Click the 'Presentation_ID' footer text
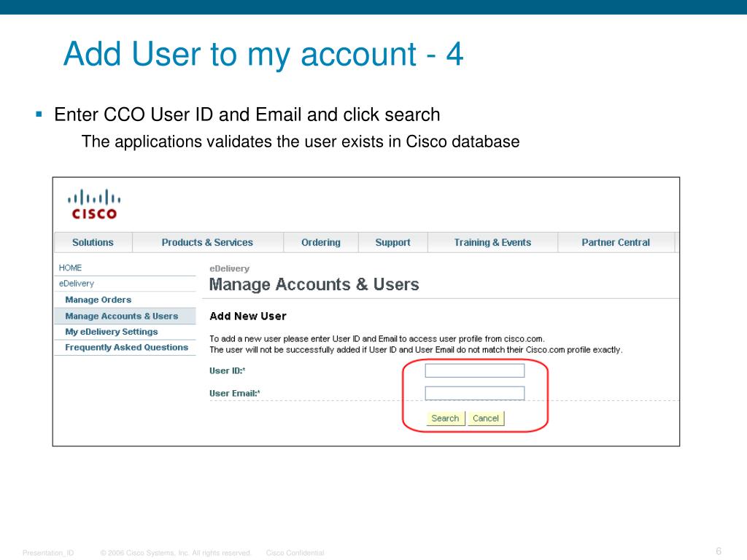The width and height of the screenshot is (747, 560). (x=48, y=553)
